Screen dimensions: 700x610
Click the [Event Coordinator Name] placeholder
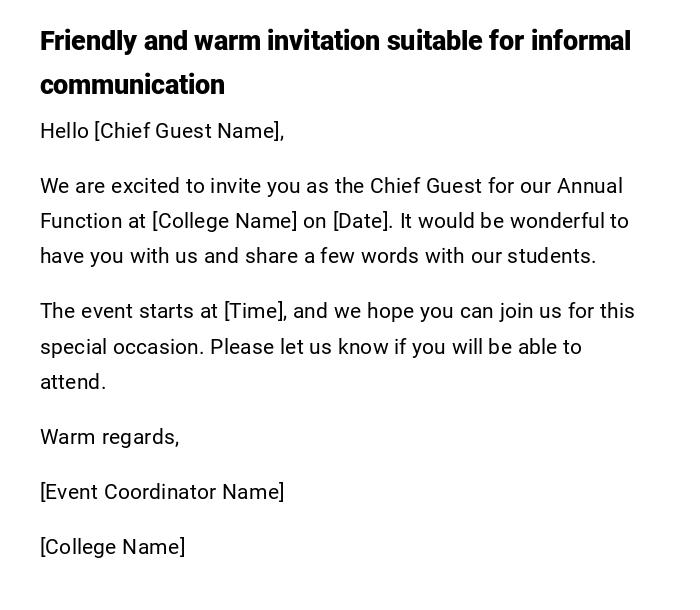162,492
